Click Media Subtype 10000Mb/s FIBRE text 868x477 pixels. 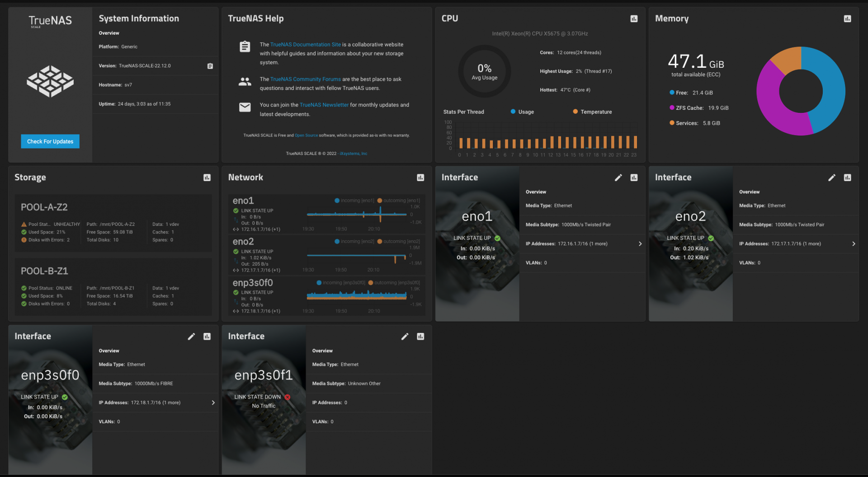click(136, 383)
